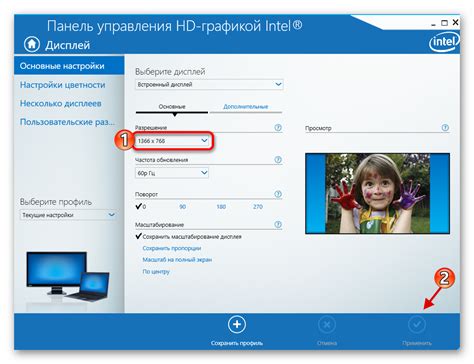Open Пользовательские разрешения section
This screenshot has height=364, width=474.
[67, 122]
